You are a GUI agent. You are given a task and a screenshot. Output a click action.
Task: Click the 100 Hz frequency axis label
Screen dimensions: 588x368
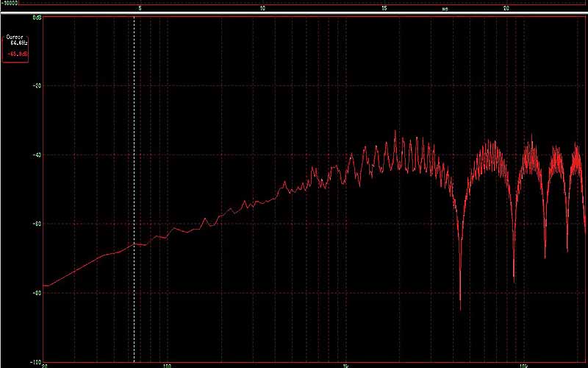coord(167,365)
